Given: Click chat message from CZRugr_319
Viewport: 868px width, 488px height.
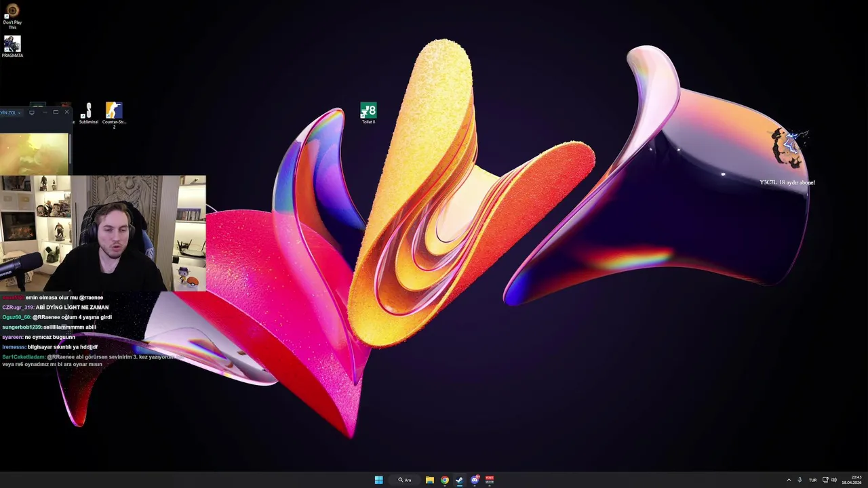Looking at the screenshot, I should click(55, 307).
